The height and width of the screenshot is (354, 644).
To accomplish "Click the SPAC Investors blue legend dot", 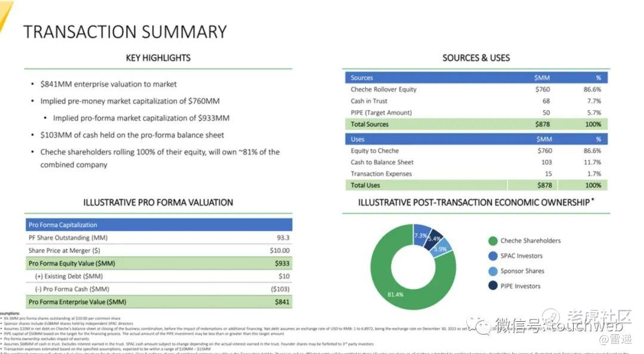I will (x=493, y=256).
